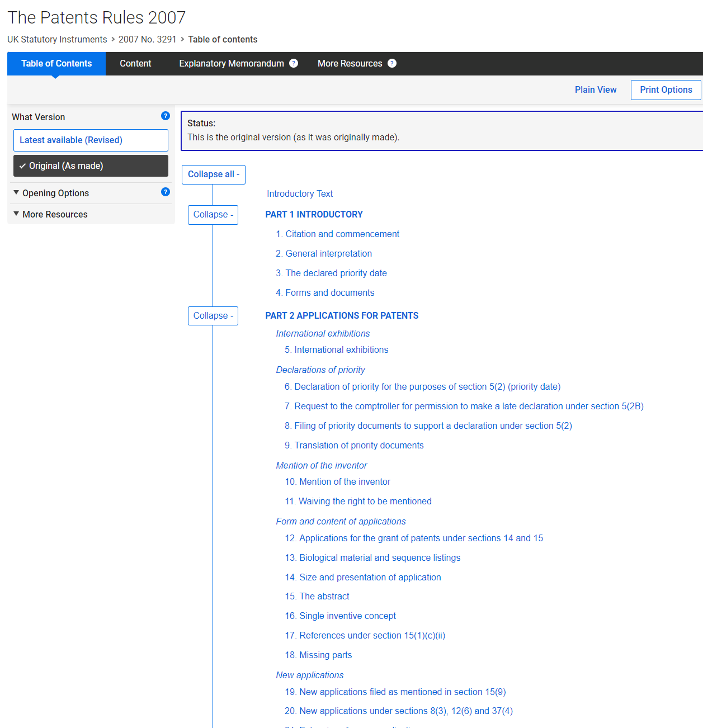Select Latest available (Revised) version
This screenshot has height=728, width=703.
(91, 140)
